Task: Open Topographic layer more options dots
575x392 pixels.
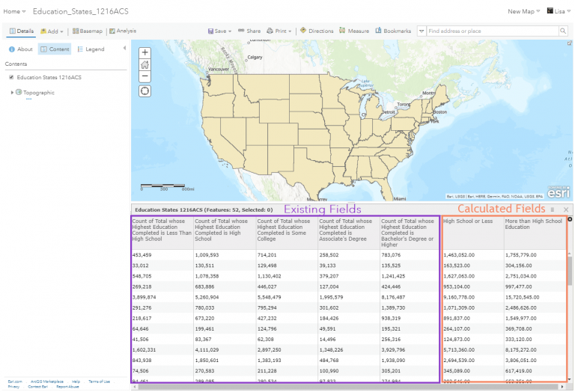Action: coord(28,99)
